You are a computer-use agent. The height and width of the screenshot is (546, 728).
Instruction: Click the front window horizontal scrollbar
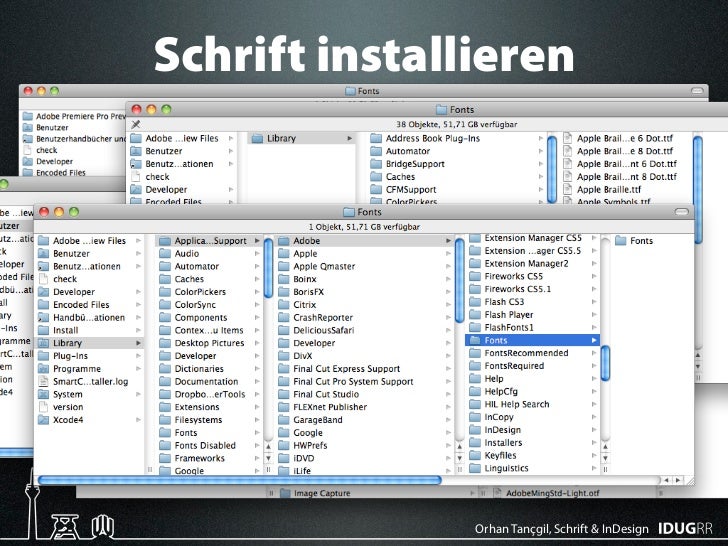pos(240,480)
